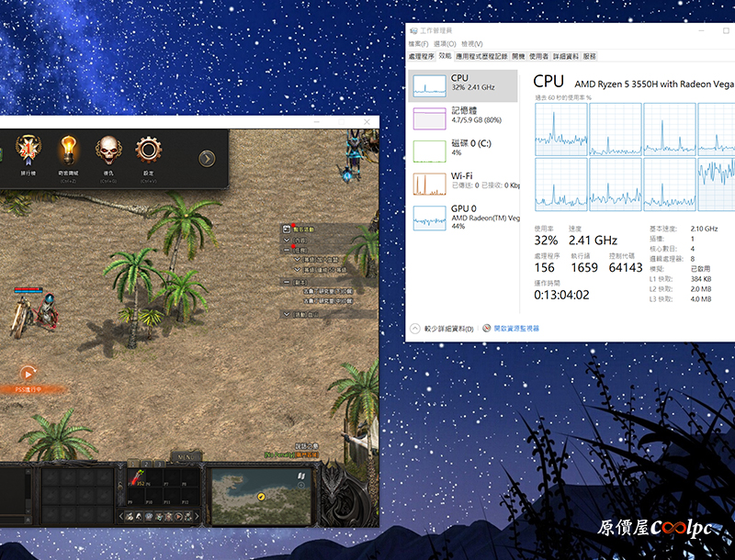The image size is (735, 560).
Task: Click the '0:13:04:02' uptime value
Action: click(561, 295)
